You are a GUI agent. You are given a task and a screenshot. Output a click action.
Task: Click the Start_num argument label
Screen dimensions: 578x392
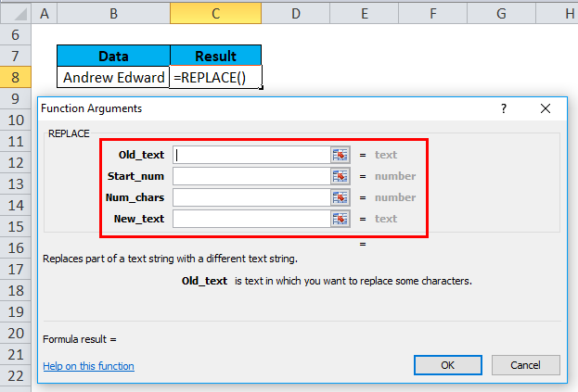tap(135, 176)
